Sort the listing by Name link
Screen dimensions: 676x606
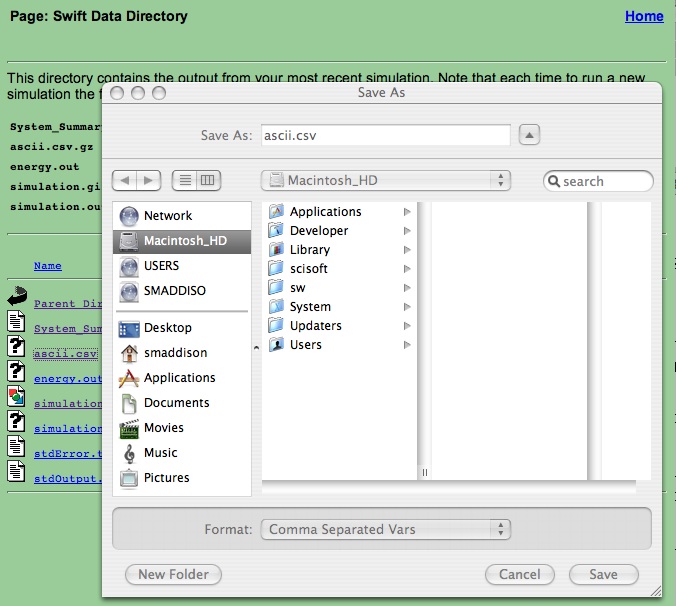tap(47, 266)
